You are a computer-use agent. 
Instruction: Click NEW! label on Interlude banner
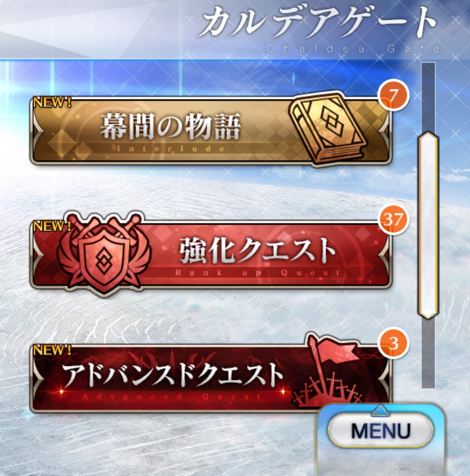(52, 102)
